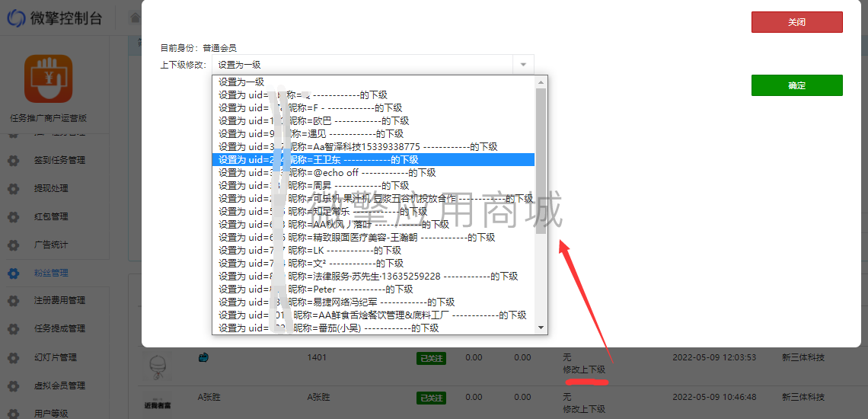
Task: Open 红包管理 in sidebar
Action: pyautogui.click(x=51, y=216)
